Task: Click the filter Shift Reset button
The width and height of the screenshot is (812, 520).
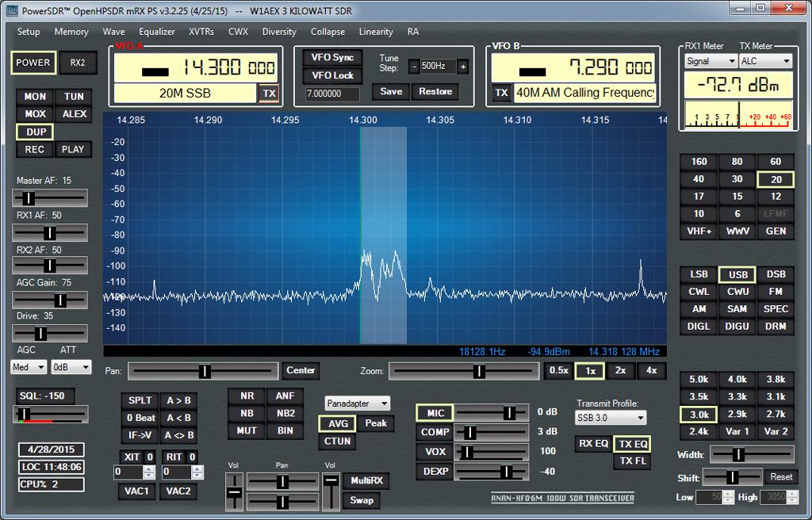Action: [781, 477]
